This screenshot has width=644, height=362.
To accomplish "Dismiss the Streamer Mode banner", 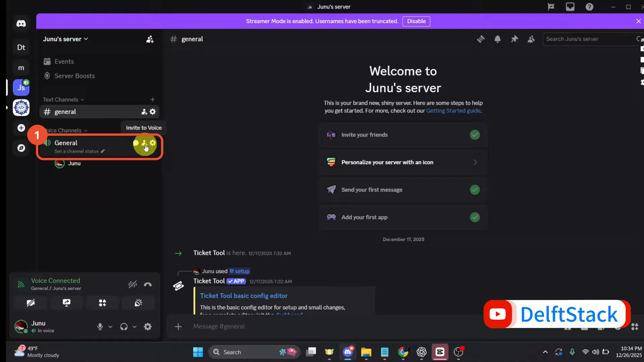I will [638, 21].
